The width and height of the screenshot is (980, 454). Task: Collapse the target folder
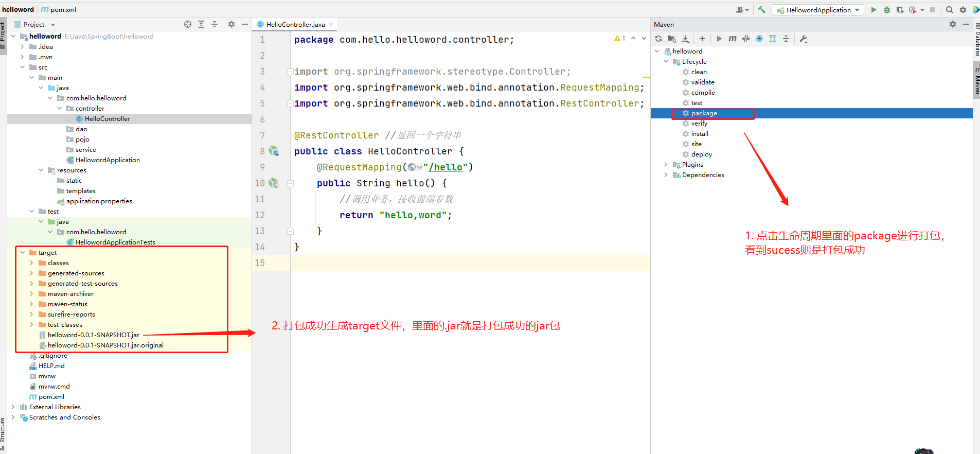22,252
